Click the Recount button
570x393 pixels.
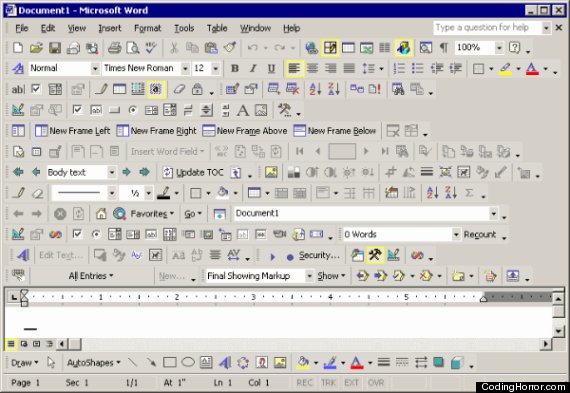480,234
